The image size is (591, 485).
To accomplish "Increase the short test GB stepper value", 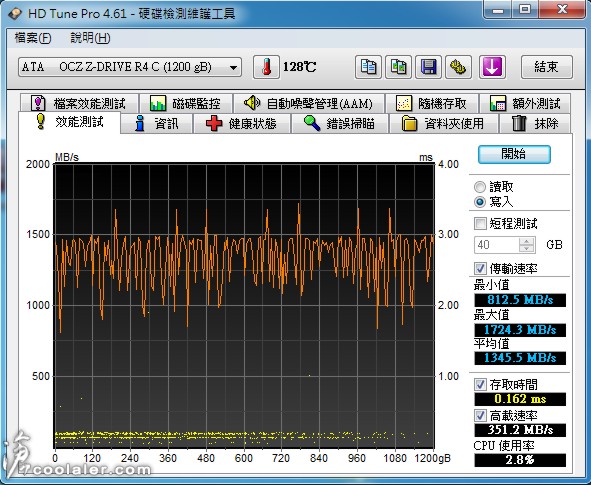I will pyautogui.click(x=527, y=241).
